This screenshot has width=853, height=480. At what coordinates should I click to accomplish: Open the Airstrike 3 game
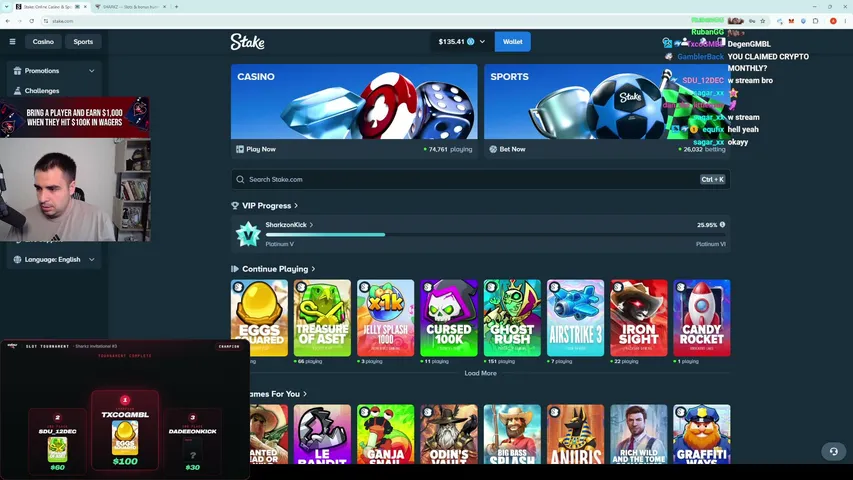pyautogui.click(x=575, y=318)
